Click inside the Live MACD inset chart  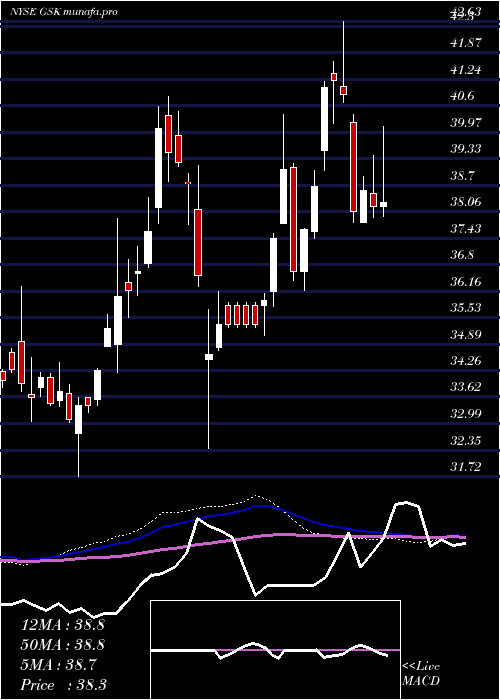click(x=275, y=650)
